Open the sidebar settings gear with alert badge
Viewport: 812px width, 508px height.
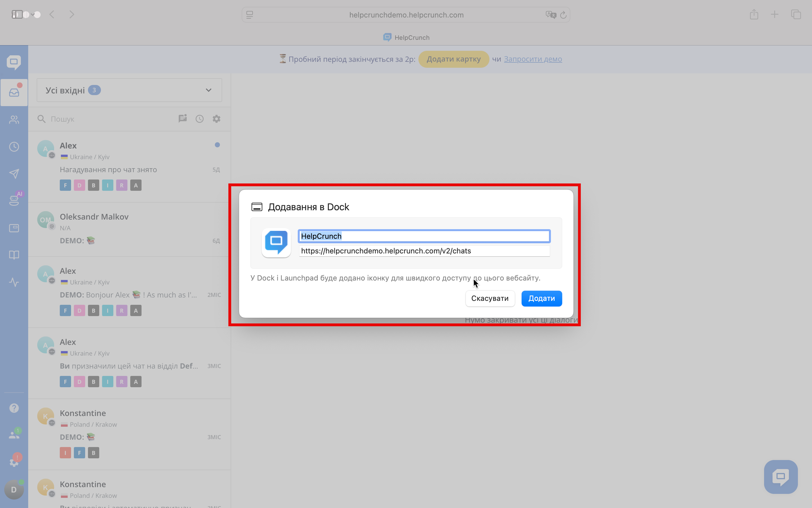click(x=14, y=462)
